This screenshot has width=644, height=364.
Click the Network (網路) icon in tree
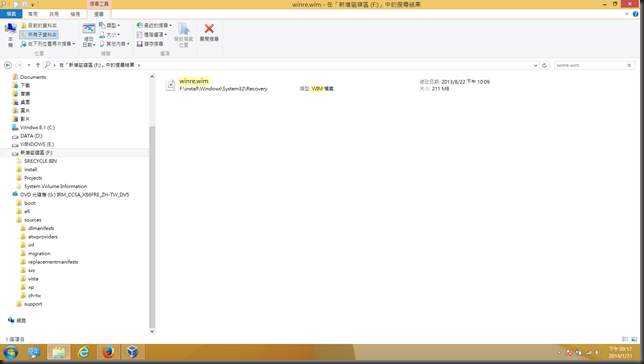(11, 320)
